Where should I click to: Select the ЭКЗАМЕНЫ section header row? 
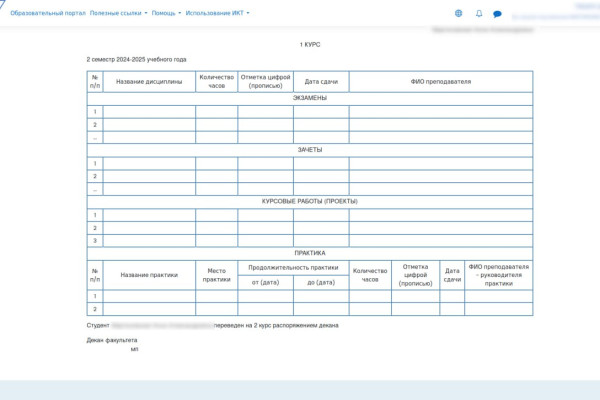pyautogui.click(x=310, y=98)
